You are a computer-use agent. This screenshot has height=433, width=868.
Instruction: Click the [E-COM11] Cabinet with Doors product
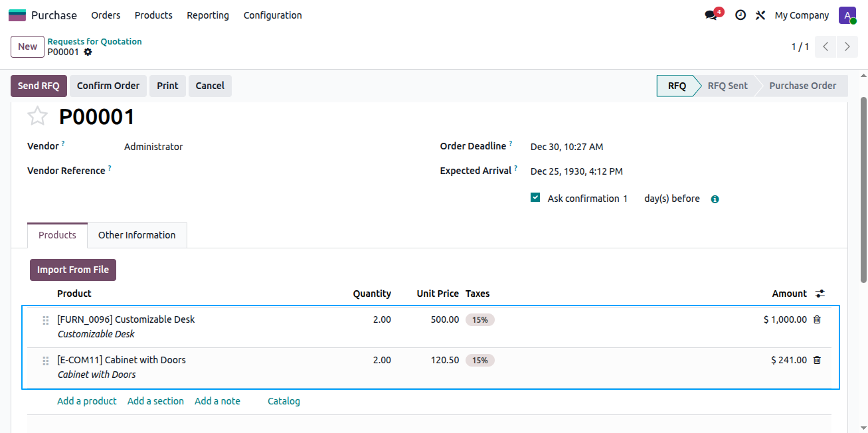tap(122, 360)
